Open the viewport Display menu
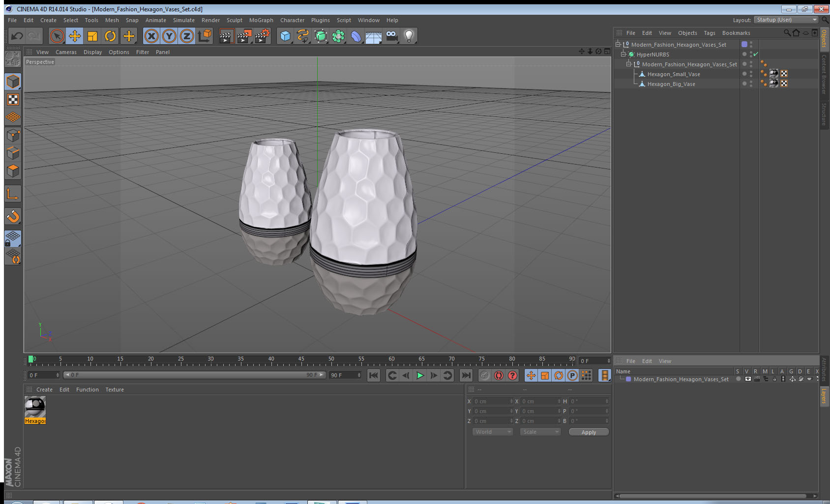This screenshot has height=504, width=830. [x=92, y=52]
